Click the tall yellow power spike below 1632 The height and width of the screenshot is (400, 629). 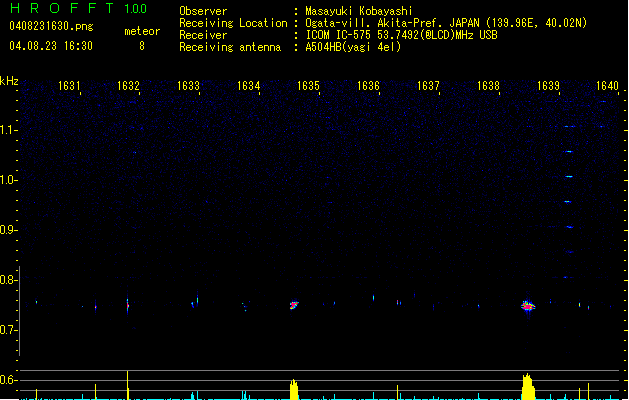[128, 385]
